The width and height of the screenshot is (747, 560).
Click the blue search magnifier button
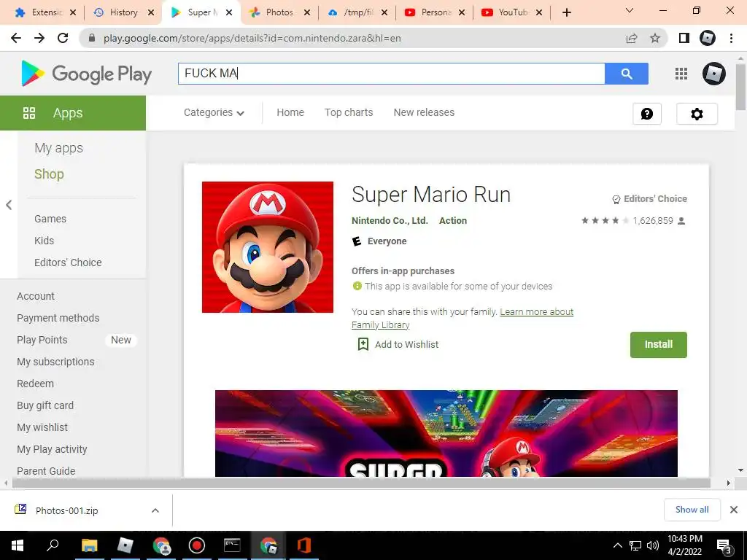click(627, 74)
